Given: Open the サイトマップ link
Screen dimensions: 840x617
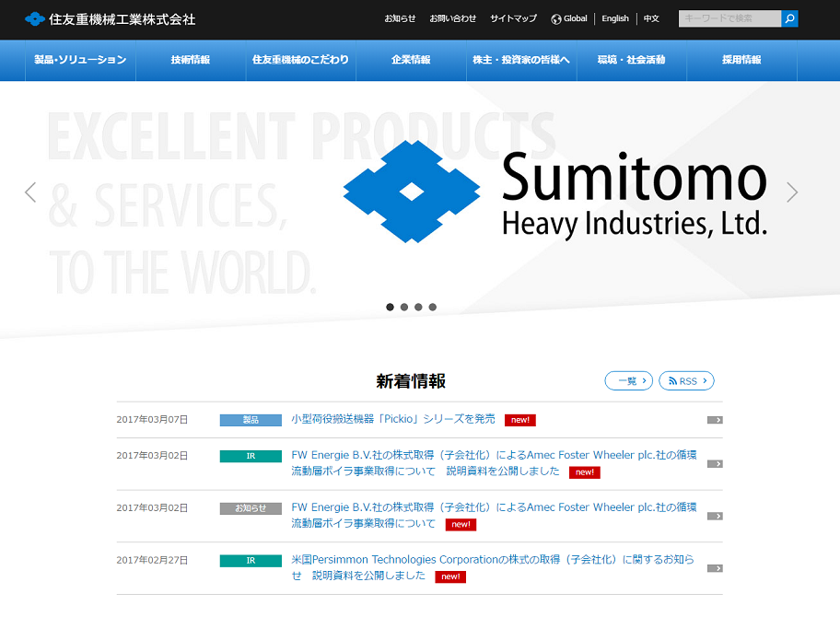Looking at the screenshot, I should tap(513, 18).
